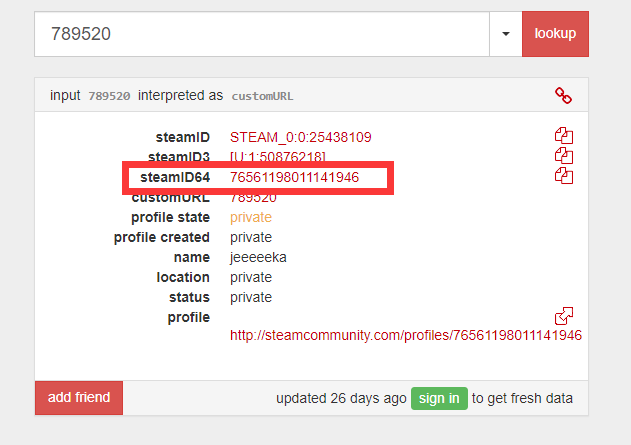
Task: Click the customURL interpretation code label
Action: 262,96
